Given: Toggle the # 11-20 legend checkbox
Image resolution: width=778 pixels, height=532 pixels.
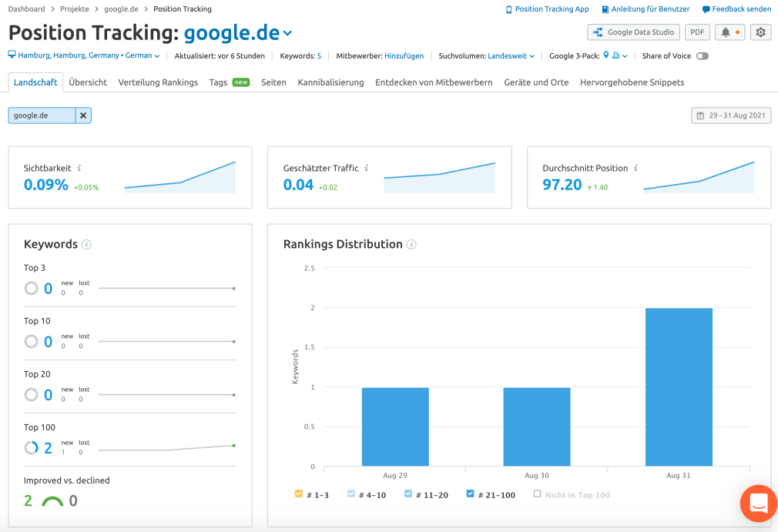Looking at the screenshot, I should click(x=407, y=494).
